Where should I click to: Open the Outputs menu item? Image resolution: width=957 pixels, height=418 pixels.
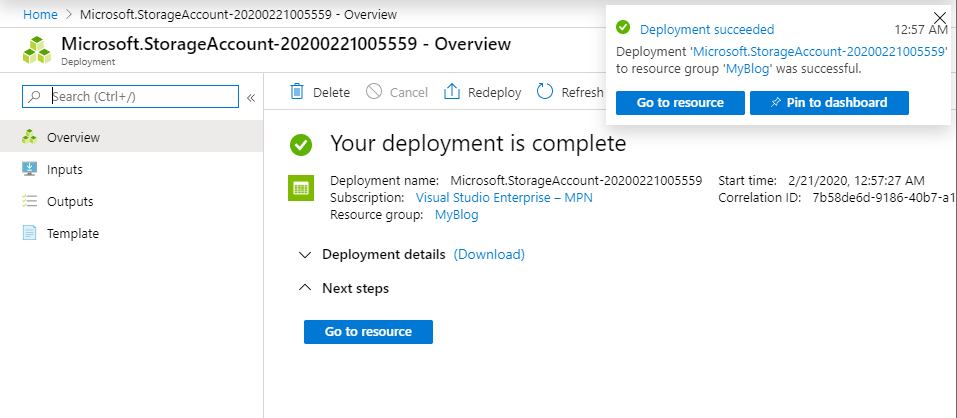[70, 201]
